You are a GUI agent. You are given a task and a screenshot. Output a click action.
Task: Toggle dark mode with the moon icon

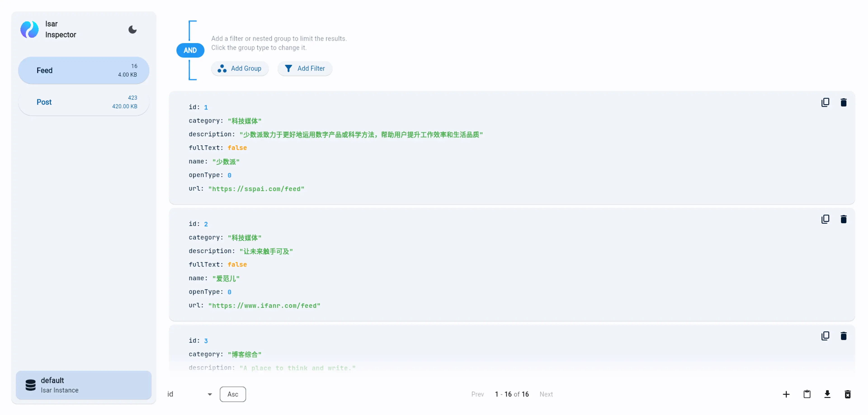(132, 30)
